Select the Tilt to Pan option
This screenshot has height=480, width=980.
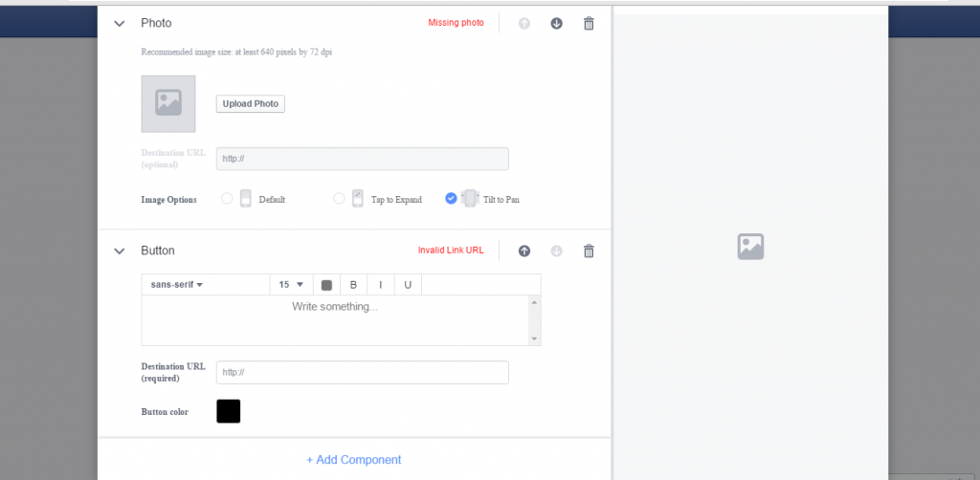coord(452,199)
